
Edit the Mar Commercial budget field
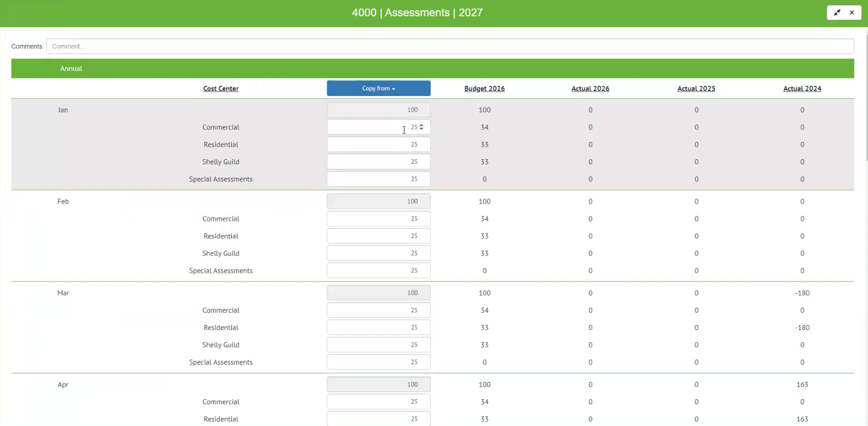[379, 310]
